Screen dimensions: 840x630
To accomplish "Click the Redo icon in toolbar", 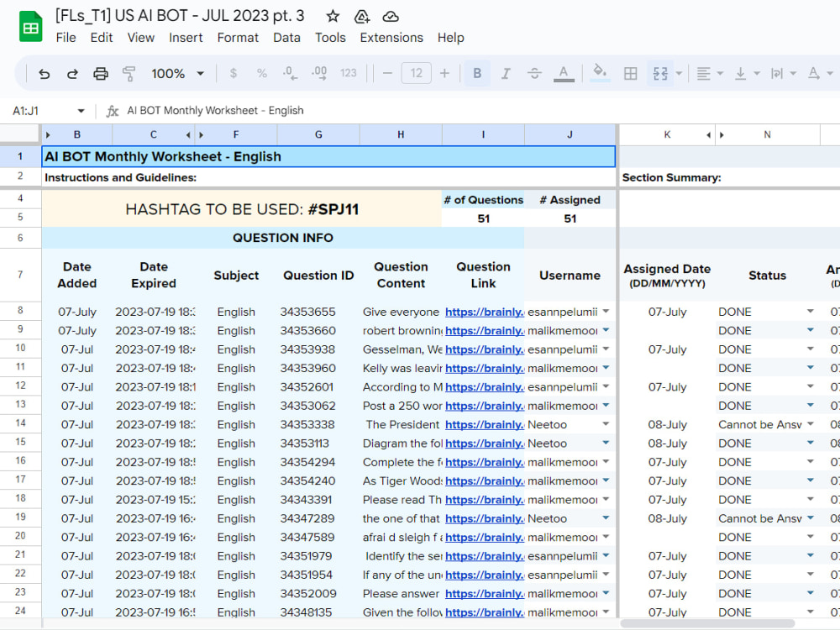I will point(72,73).
